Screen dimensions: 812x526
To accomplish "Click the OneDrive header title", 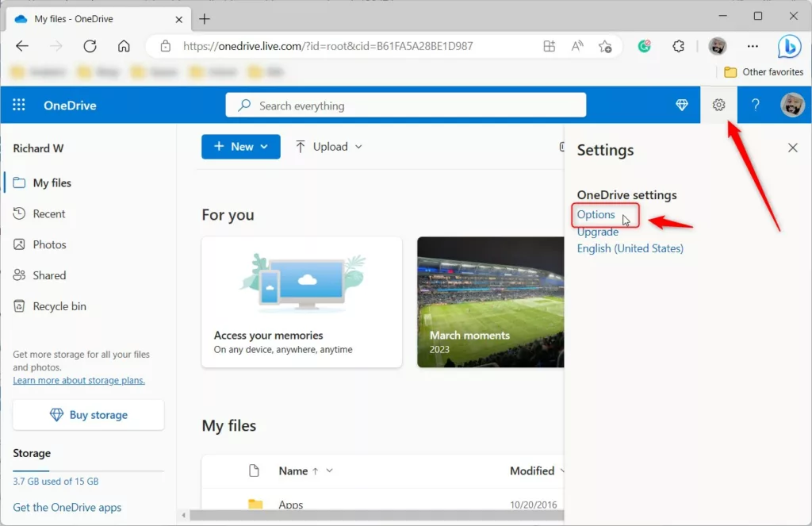I will coord(70,106).
